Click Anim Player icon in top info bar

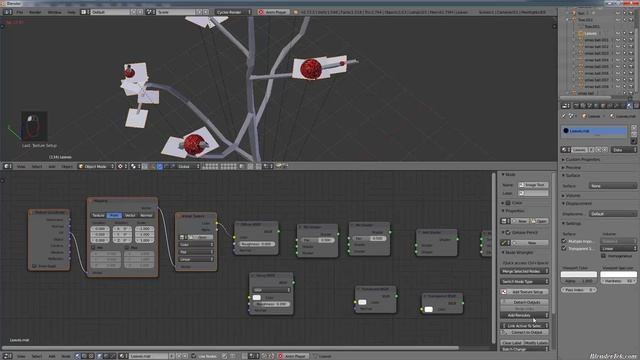click(261, 12)
